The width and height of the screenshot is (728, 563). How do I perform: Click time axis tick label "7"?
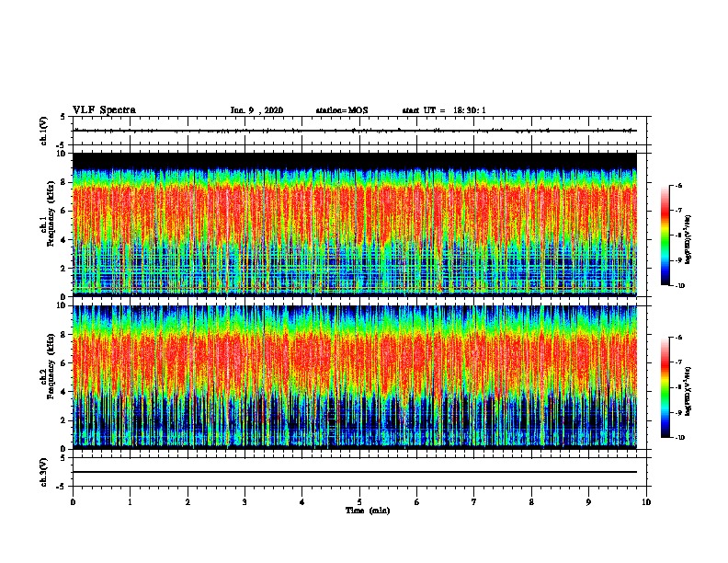[474, 502]
